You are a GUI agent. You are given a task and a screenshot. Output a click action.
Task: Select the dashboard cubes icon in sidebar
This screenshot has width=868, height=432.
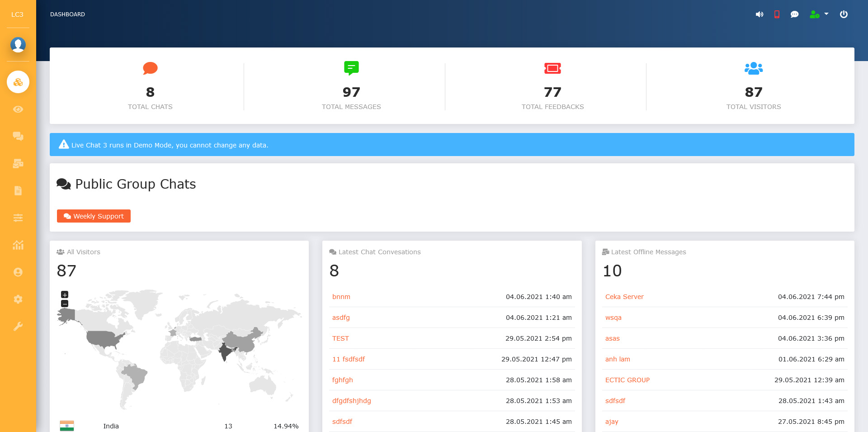click(18, 82)
